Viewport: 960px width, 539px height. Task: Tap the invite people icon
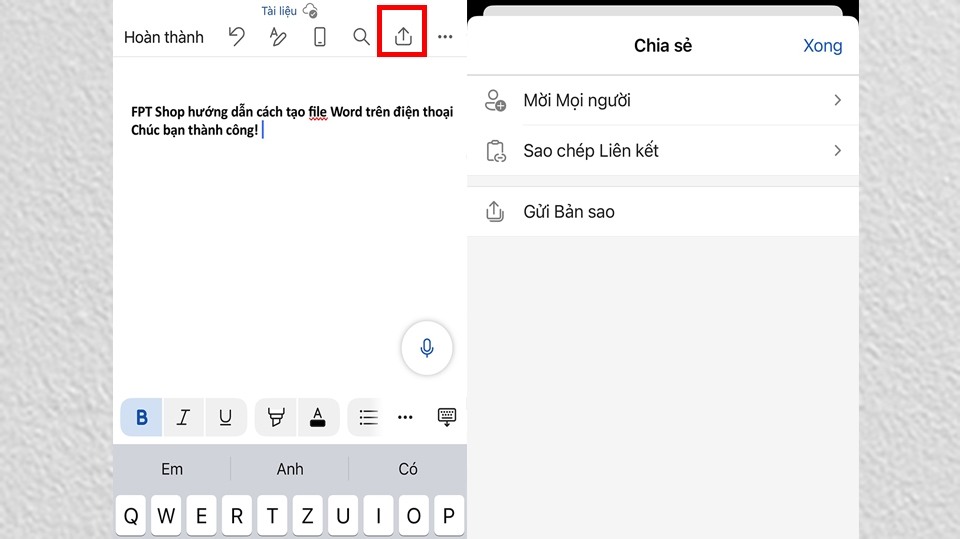[x=495, y=100]
